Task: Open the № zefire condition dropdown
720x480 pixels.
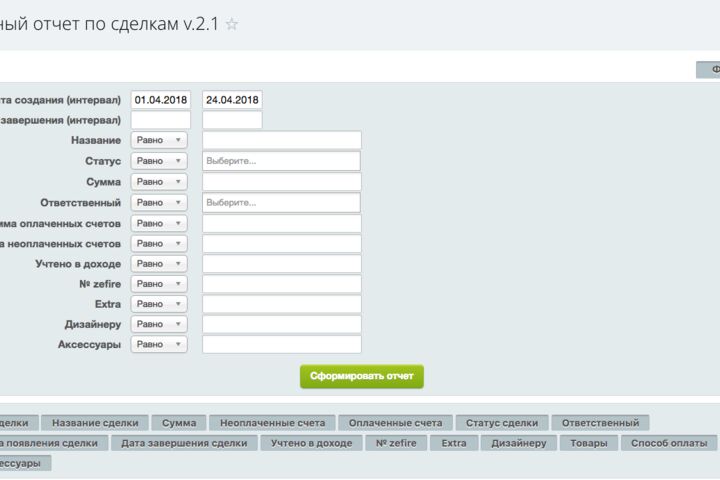Action: point(159,284)
